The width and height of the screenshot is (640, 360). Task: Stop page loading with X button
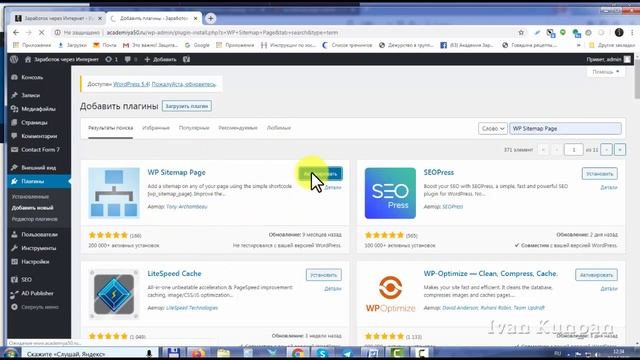(41, 33)
